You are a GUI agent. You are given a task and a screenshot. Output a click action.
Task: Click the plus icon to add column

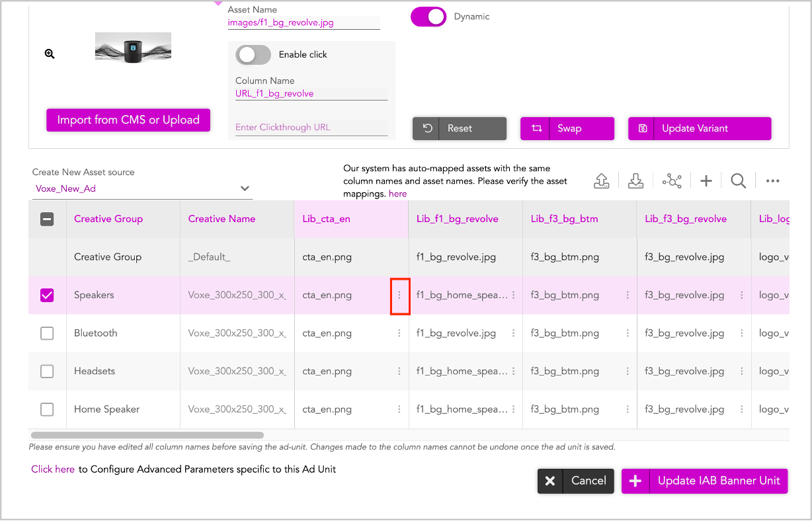pos(706,180)
